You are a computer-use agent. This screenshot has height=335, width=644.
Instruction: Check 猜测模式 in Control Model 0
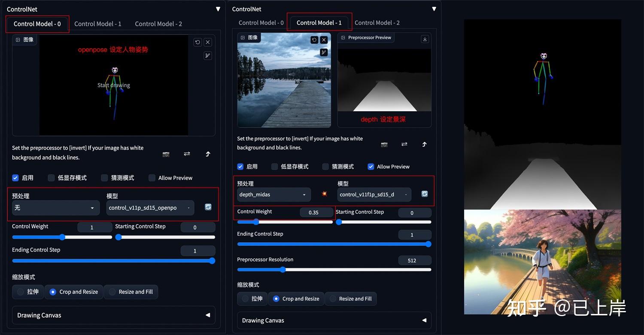click(104, 177)
